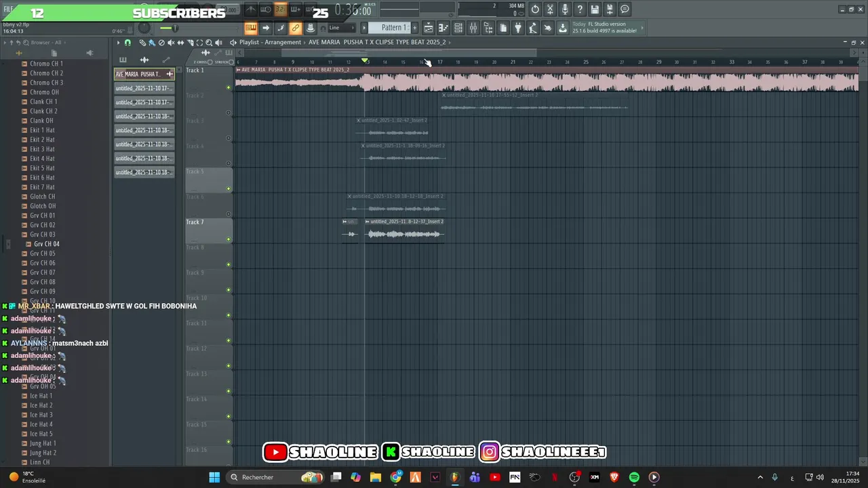Click the Windows Start button
Screen dimensions: 868x488
pos(214,477)
